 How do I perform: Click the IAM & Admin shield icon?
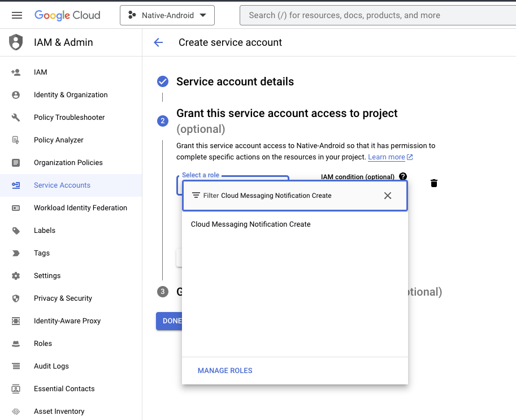point(16,42)
